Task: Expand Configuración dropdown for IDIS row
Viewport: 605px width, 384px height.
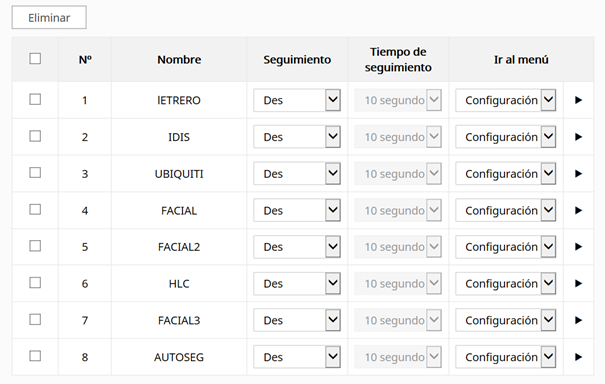Action: click(x=505, y=137)
